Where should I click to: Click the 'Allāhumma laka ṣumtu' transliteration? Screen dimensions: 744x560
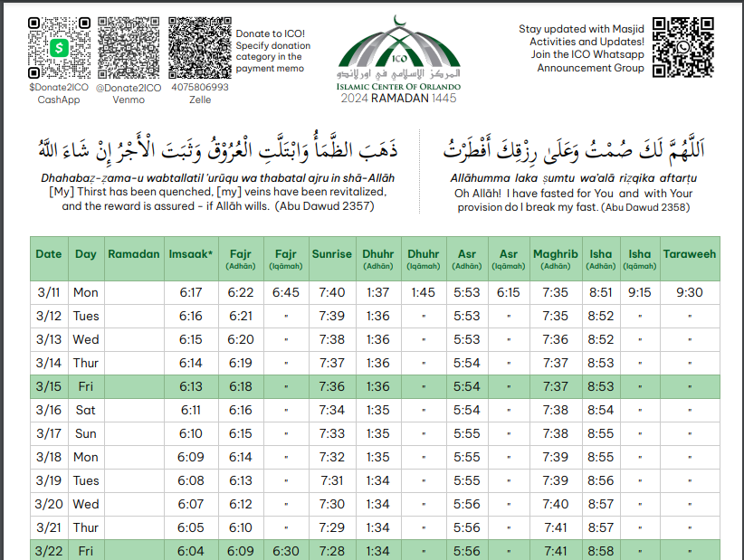[573, 178]
